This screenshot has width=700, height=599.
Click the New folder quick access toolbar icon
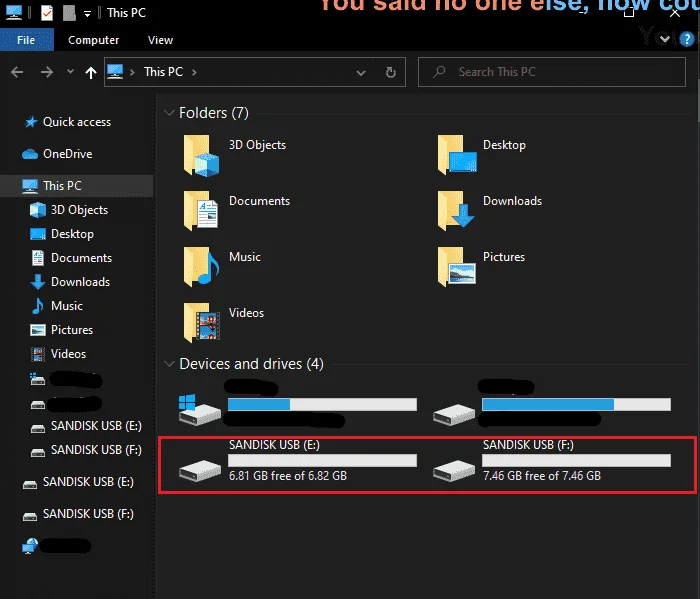point(69,13)
